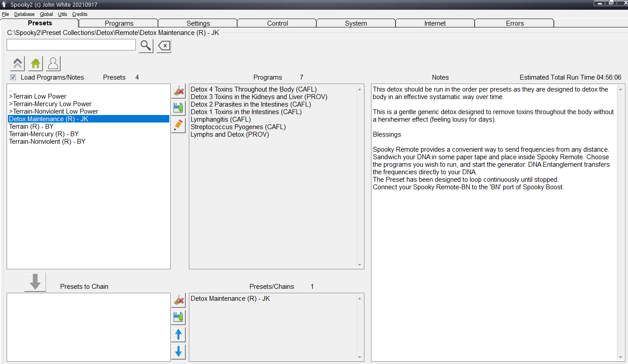This screenshot has height=364, width=628.
Task: Select Detox 3 Toxins in Kidneys and Liver
Action: [259, 97]
